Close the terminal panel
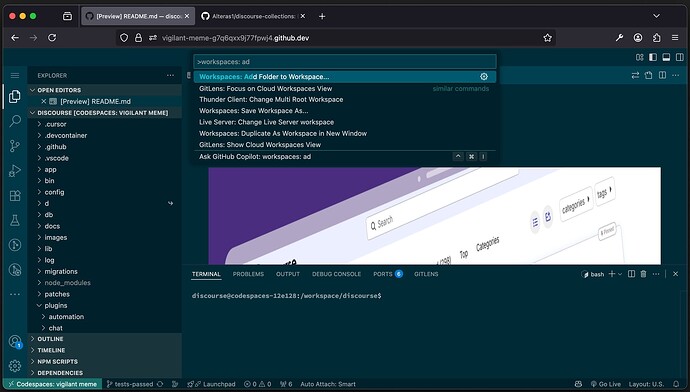 675,274
